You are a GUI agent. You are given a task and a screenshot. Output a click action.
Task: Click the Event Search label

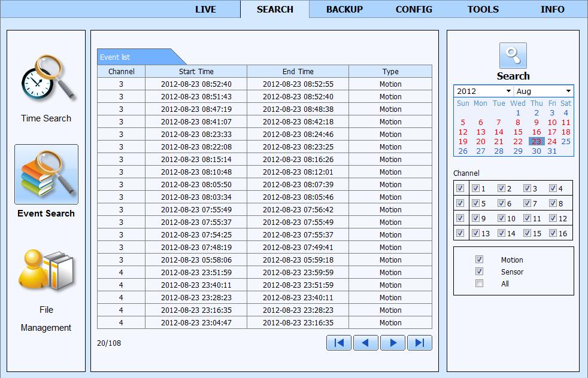(46, 214)
